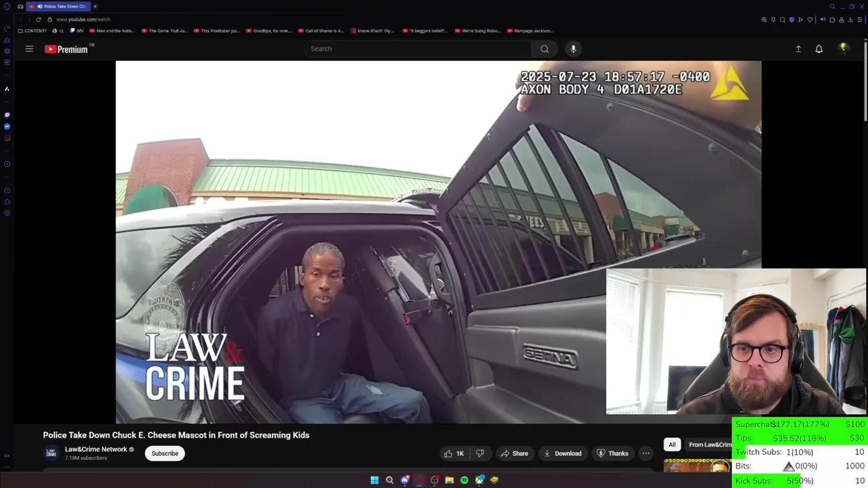The width and height of the screenshot is (868, 488).
Task: Open the YouTube guide hamburger menu
Action: pos(29,49)
